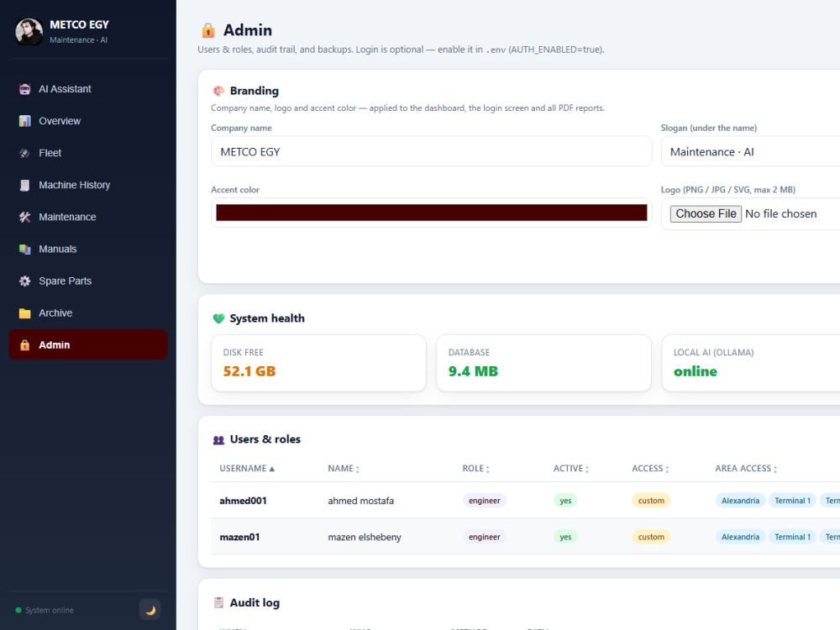840x630 pixels.
Task: Sort users by ACCESS column
Action: 650,469
